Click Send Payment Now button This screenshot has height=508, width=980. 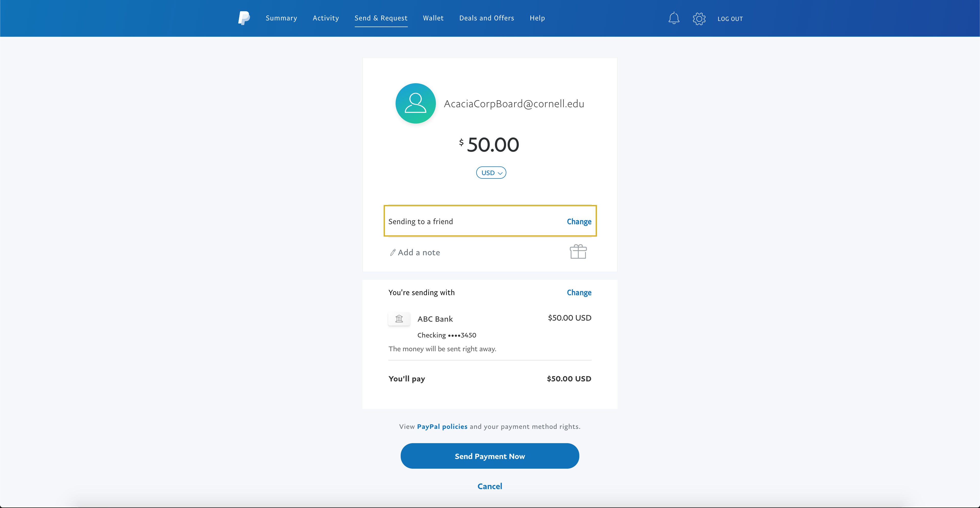(490, 455)
